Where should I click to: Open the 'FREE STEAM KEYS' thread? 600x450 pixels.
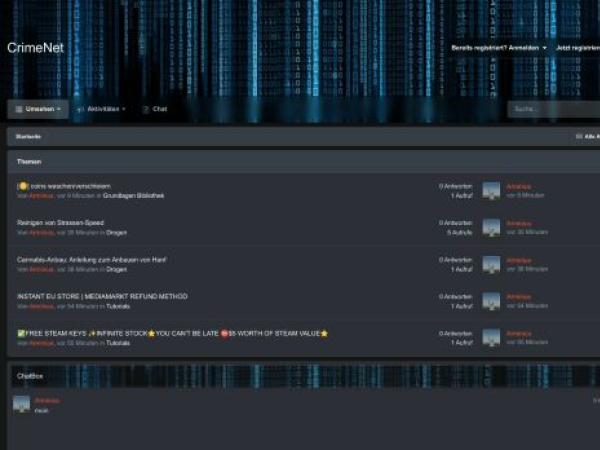(x=173, y=333)
